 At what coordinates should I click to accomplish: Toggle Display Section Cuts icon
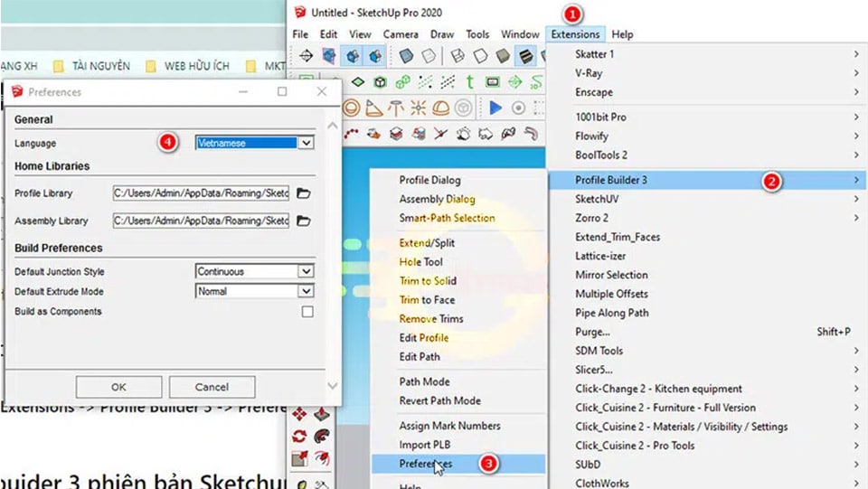coord(352,55)
